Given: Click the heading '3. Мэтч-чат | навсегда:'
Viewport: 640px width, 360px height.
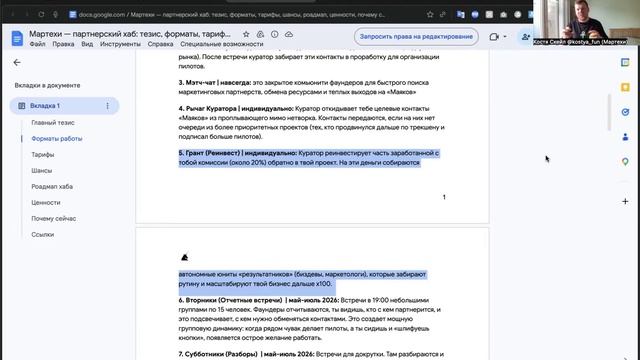Looking at the screenshot, I should click(214, 83).
